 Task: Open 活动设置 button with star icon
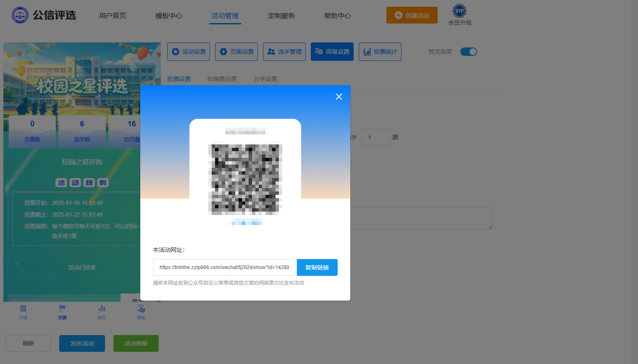pyautogui.click(x=189, y=52)
